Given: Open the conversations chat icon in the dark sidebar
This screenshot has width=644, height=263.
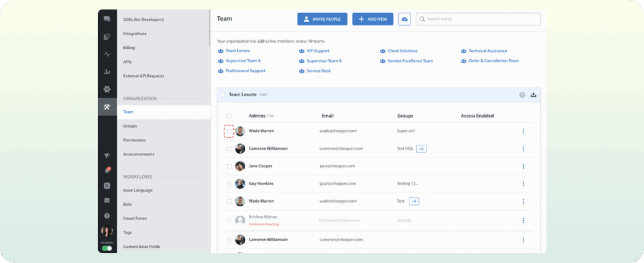Looking at the screenshot, I should click(x=107, y=19).
